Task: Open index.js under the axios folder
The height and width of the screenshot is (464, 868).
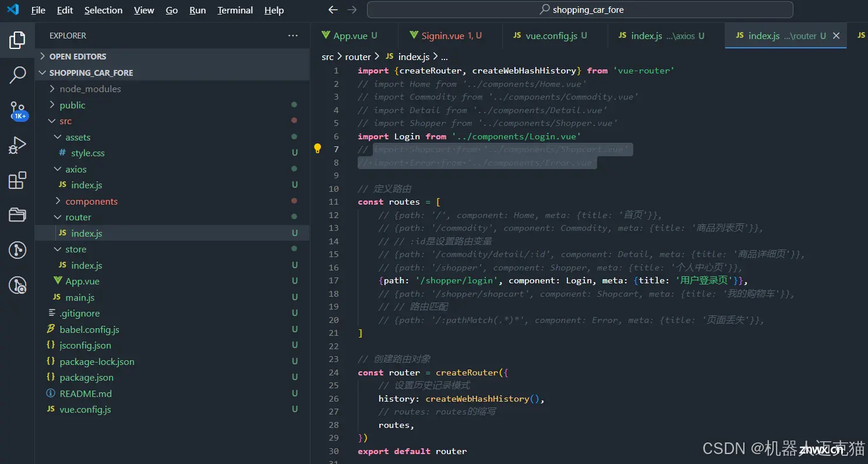Action: pyautogui.click(x=172, y=185)
